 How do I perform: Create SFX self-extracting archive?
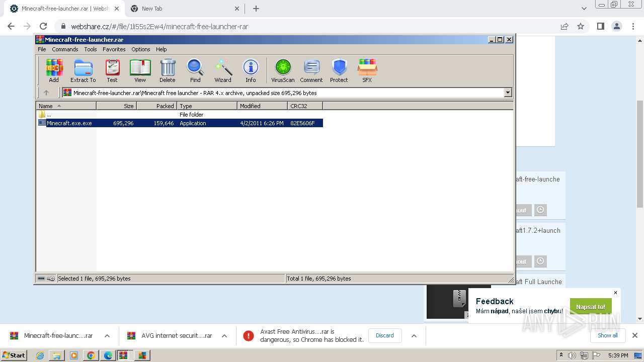point(367,70)
